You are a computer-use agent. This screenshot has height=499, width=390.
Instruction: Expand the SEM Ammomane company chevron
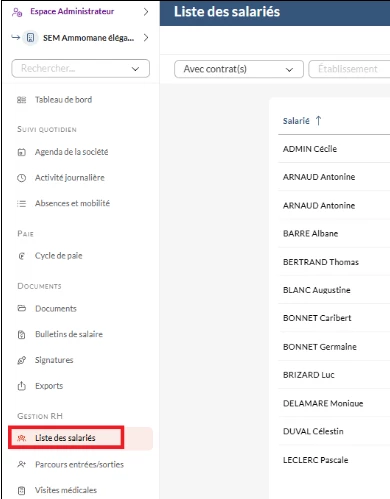[146, 38]
